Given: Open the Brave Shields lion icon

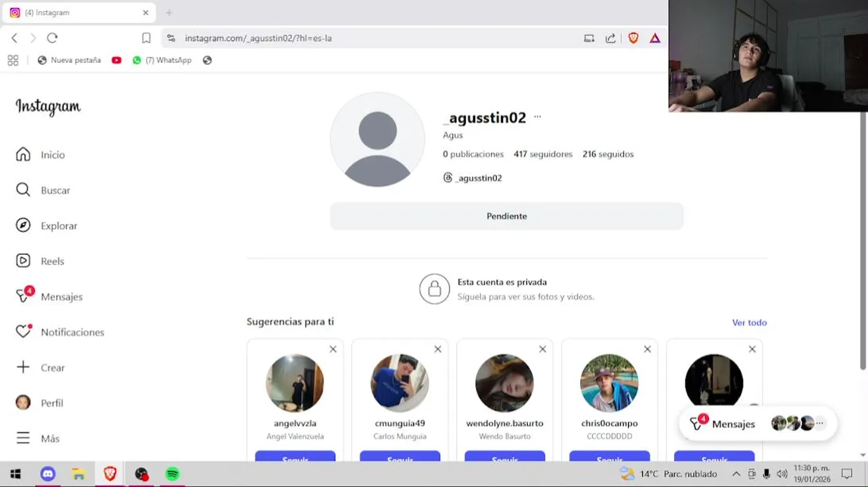Looking at the screenshot, I should tap(633, 39).
